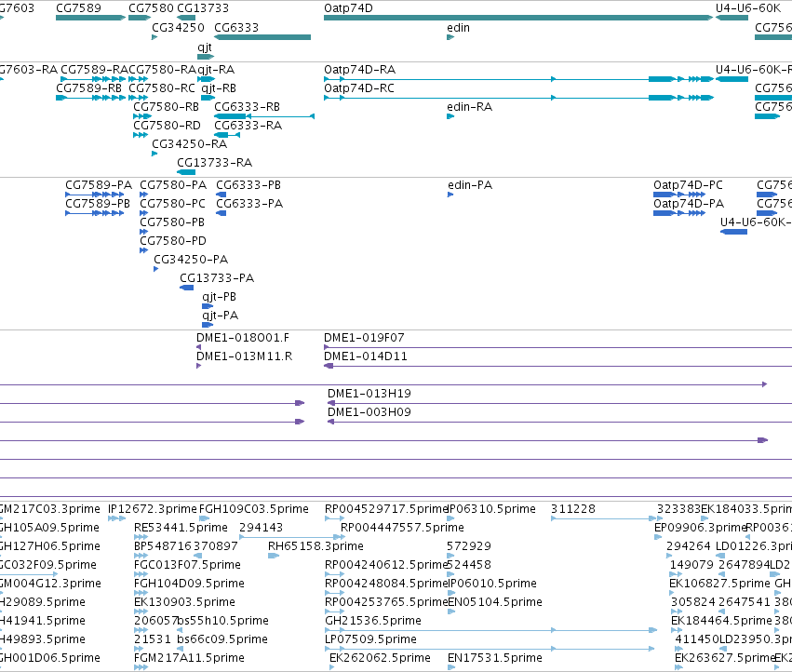The width and height of the screenshot is (792, 672).
Task: Open the CG7580-RC transcript label
Action: click(162, 87)
